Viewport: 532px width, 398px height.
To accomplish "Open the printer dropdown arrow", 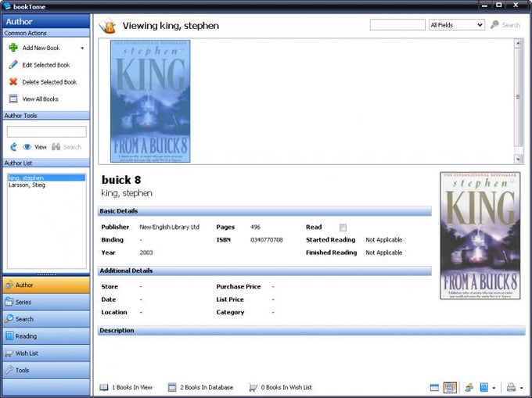I will [x=522, y=388].
